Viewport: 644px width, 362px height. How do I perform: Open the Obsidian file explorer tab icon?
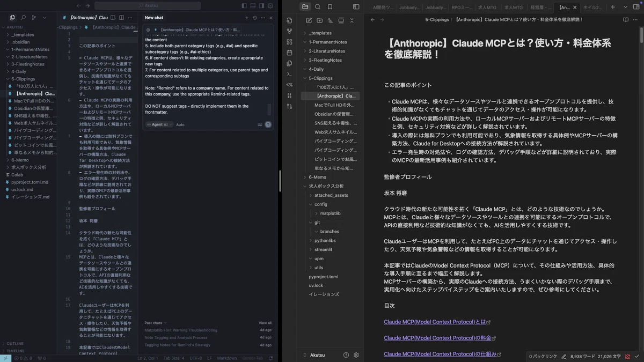coord(305,7)
